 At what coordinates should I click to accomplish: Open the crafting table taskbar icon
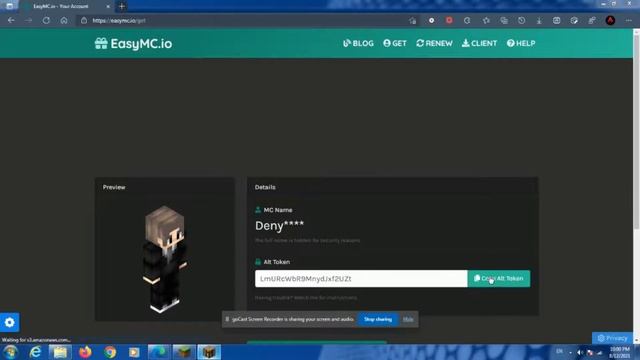coord(209,352)
